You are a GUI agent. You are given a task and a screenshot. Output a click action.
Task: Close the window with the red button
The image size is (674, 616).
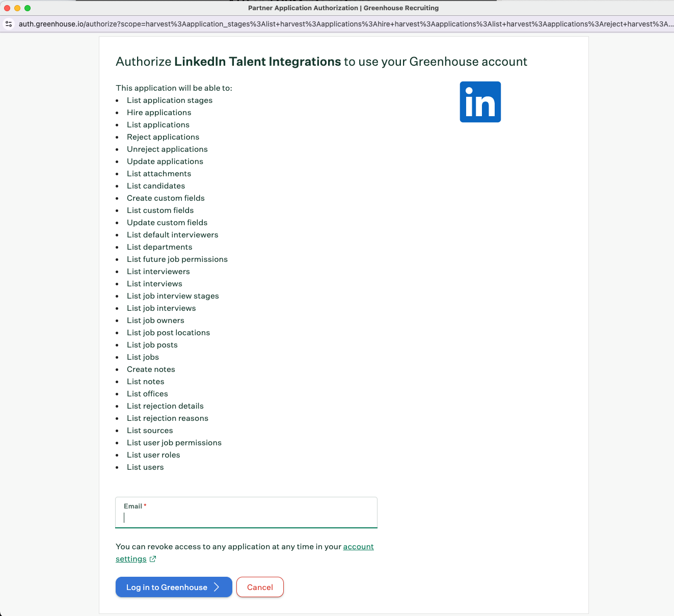point(7,8)
